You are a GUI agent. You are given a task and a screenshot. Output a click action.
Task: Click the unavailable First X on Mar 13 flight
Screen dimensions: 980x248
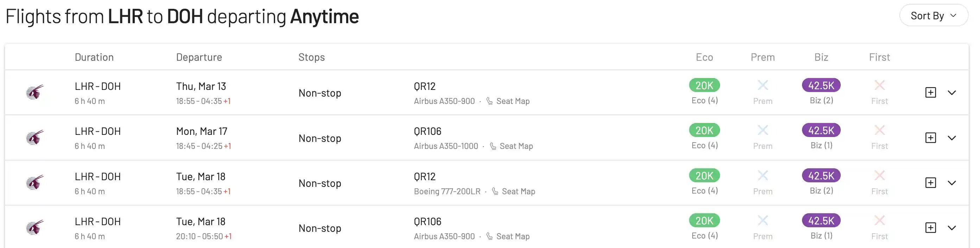pos(879,85)
